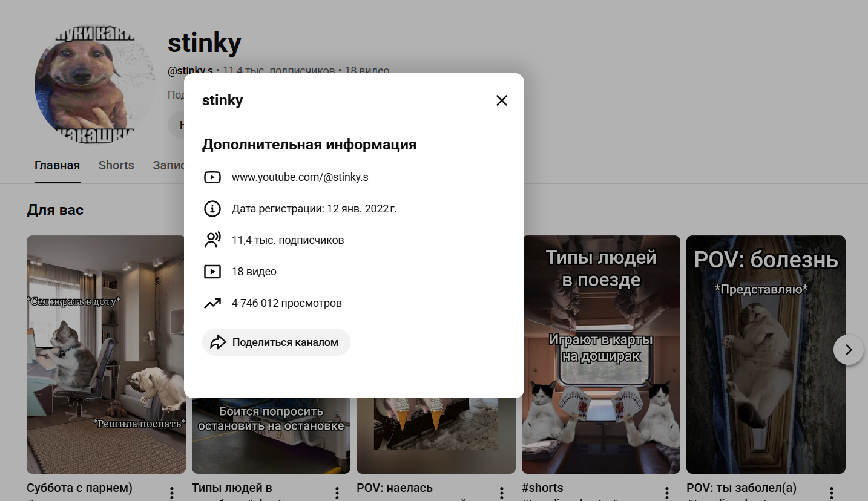Open POV: болезнь video thumbnail
Viewport: 868px width, 501px height.
point(766,355)
